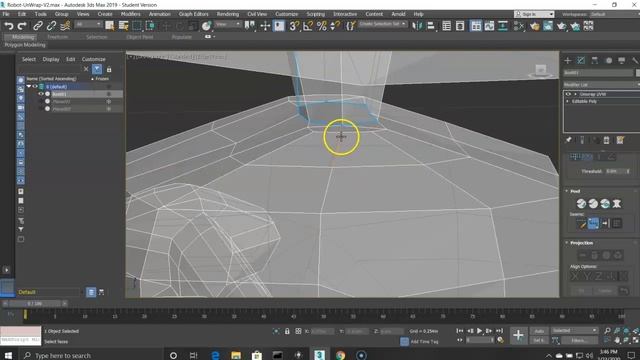This screenshot has height=360, width=640.
Task: Click the Quick Peel icon
Action: click(581, 204)
